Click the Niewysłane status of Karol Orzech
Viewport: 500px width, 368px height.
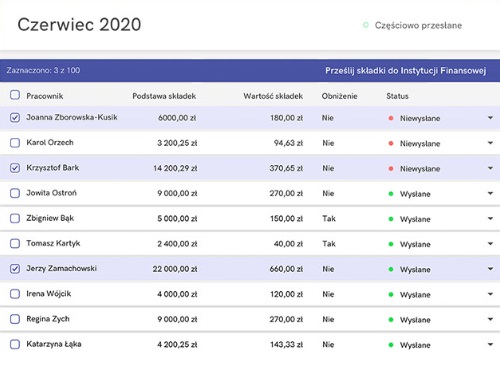[x=420, y=144]
